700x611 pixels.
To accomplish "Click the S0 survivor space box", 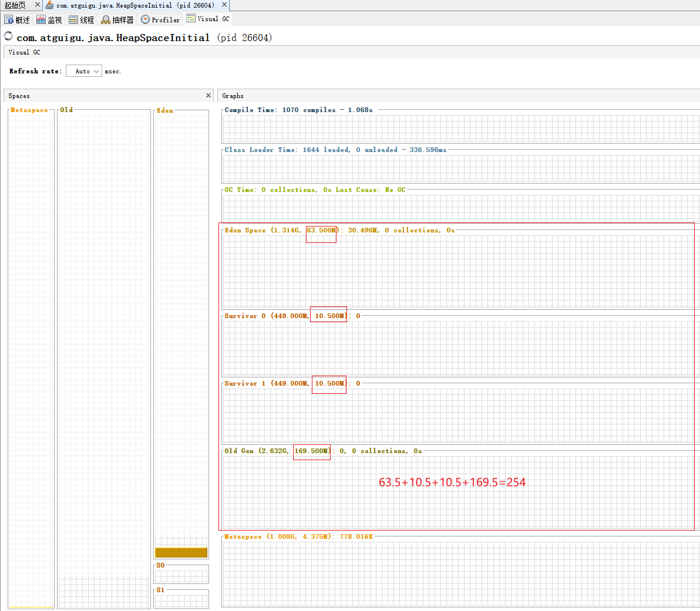I will 181,575.
